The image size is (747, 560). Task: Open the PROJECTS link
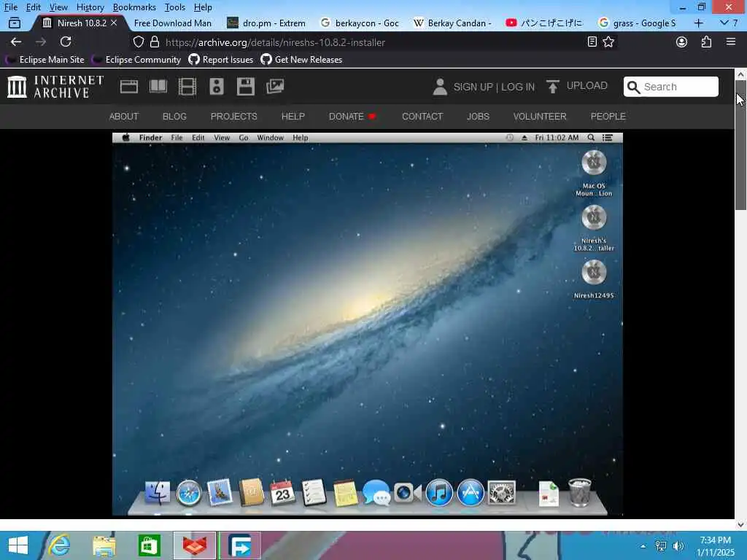pos(234,116)
